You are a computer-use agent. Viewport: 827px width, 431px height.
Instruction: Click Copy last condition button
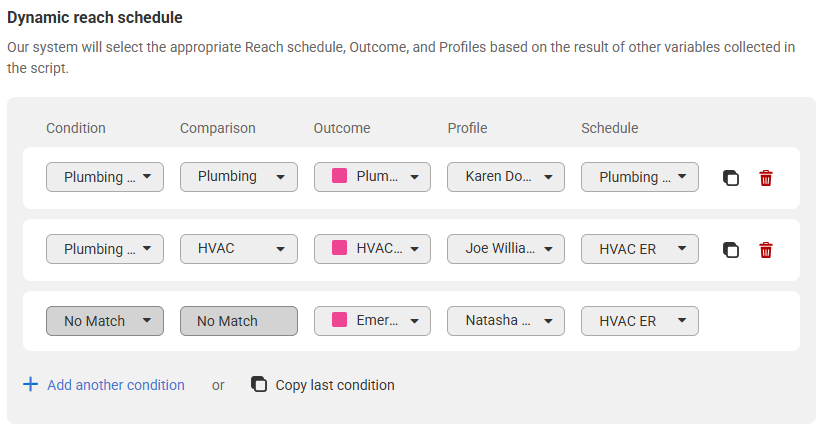tap(334, 385)
